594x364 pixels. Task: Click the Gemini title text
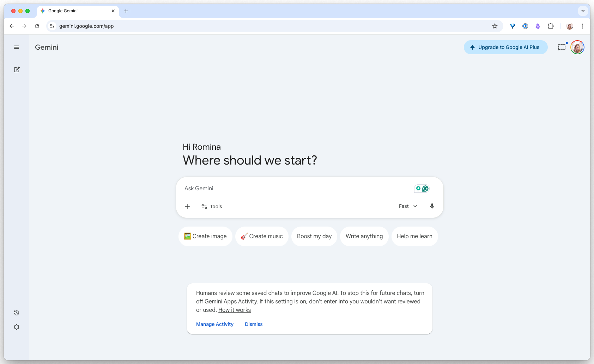47,47
